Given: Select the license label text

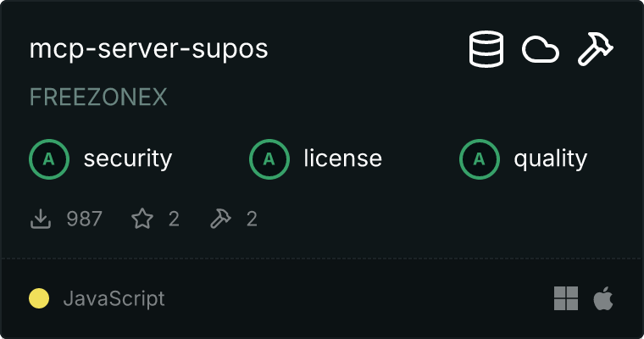Looking at the screenshot, I should tap(342, 158).
